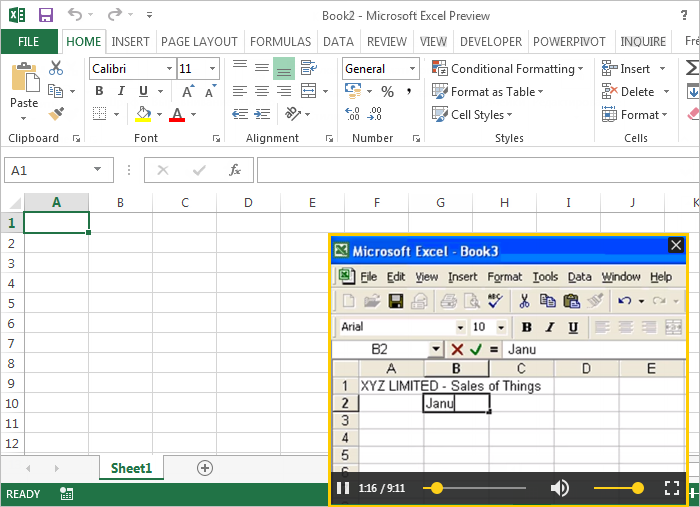Viewport: 700px width, 507px height.
Task: Select the Format Painter brush
Action: point(56,114)
